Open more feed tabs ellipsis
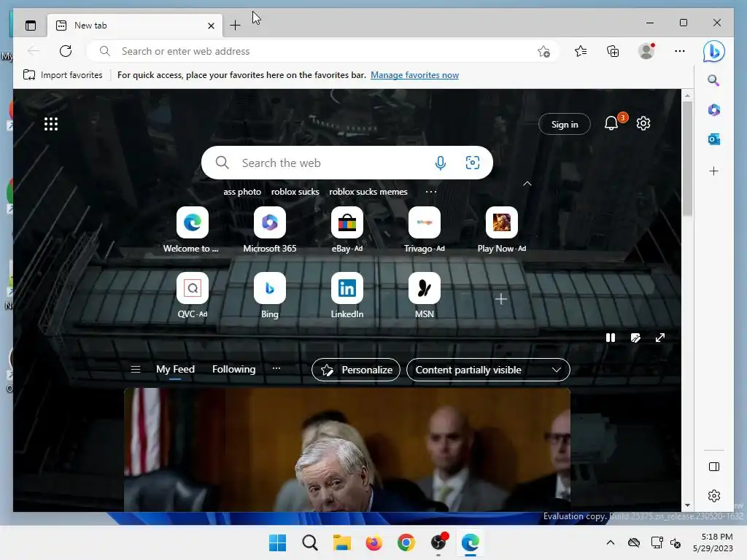Screen dimensions: 747x560 [276, 368]
